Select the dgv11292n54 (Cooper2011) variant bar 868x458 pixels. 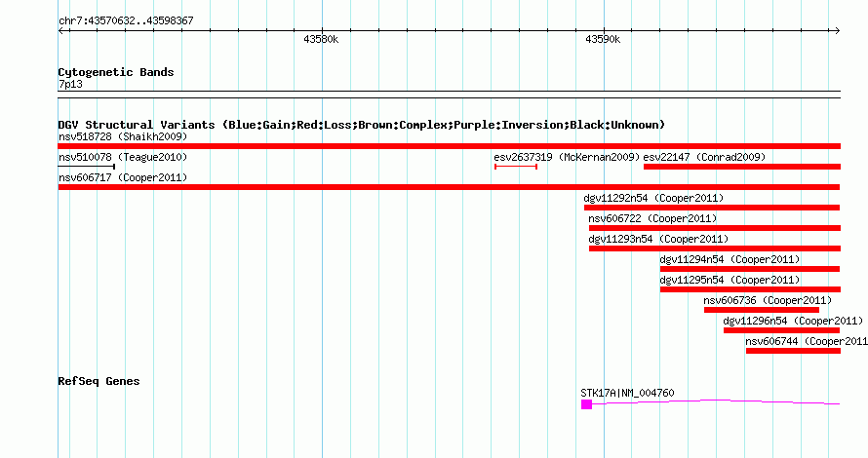point(712,208)
